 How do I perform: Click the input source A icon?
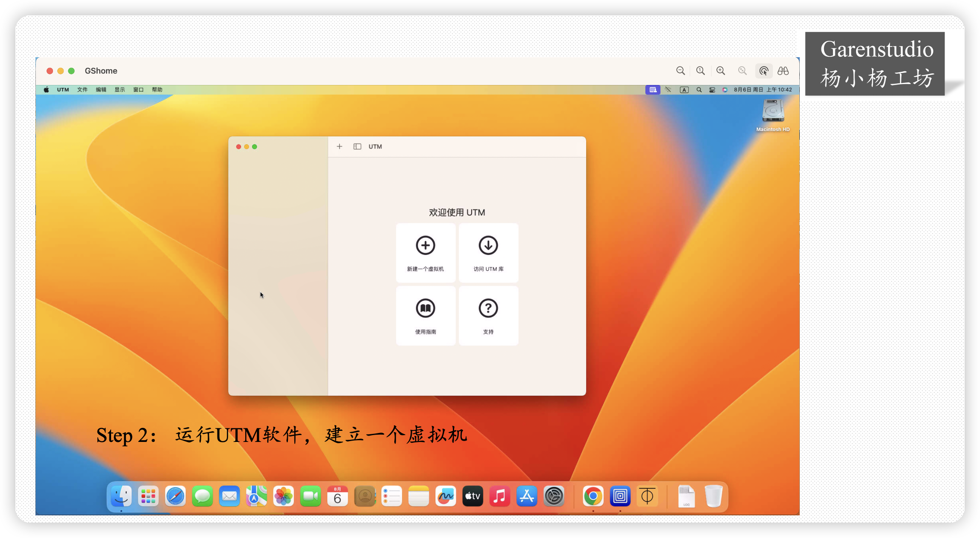tap(684, 90)
